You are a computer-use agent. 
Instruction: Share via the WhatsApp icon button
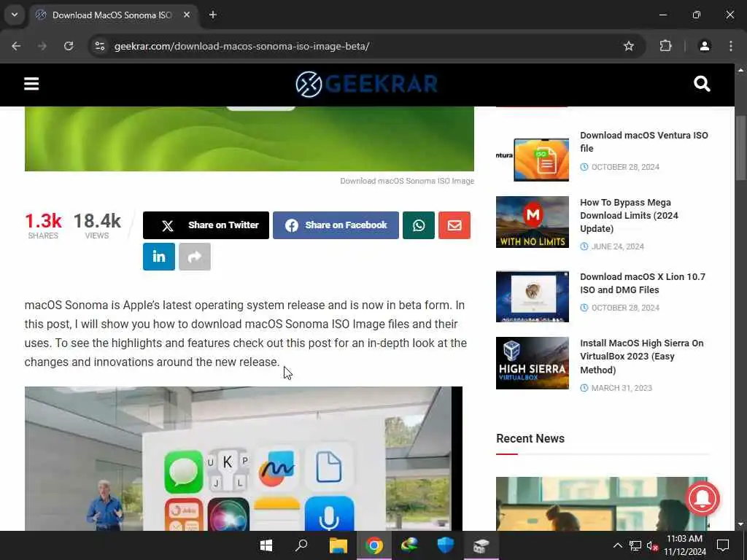pyautogui.click(x=419, y=225)
